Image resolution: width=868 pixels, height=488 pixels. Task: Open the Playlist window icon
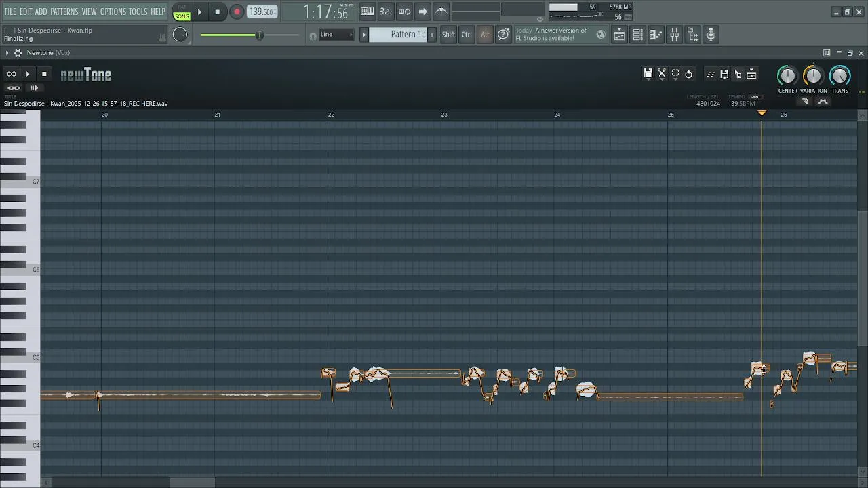tap(620, 35)
